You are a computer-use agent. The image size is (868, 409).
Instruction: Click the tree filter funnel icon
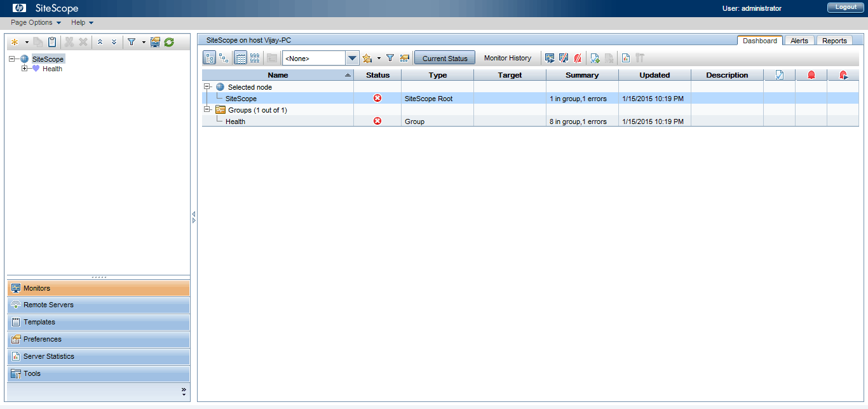tap(132, 42)
